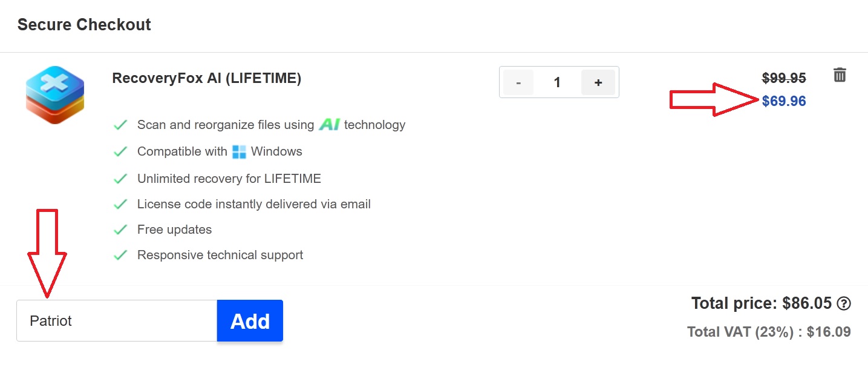The image size is (868, 370).
Task: Increase quantity with the plus button
Action: (x=598, y=82)
